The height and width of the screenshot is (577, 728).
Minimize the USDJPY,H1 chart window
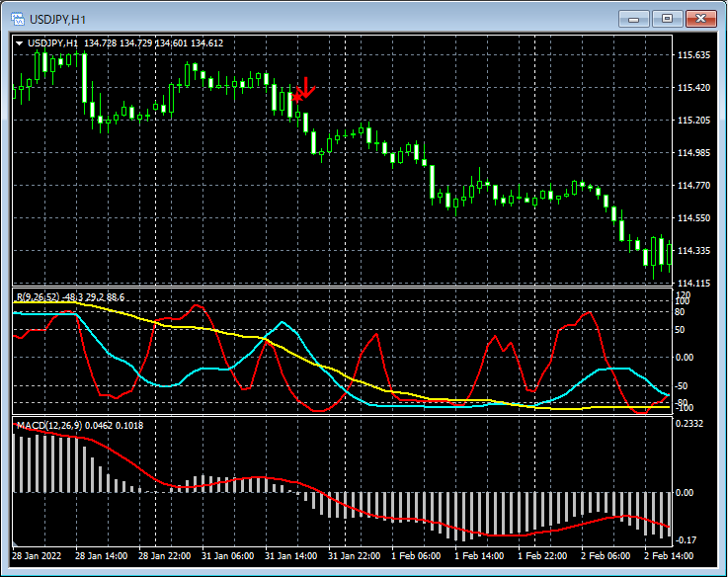(634, 18)
